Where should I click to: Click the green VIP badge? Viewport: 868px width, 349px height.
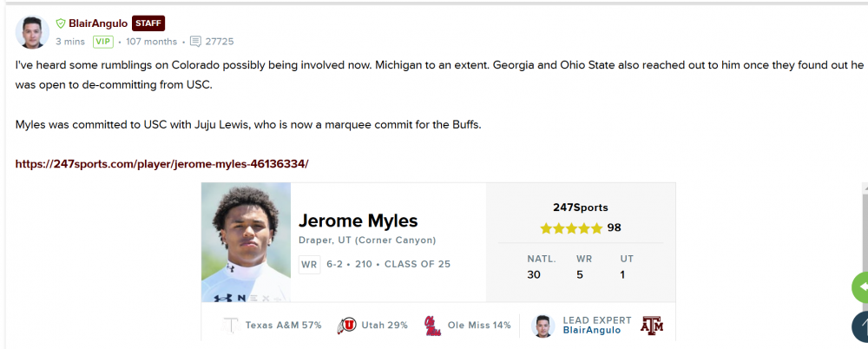click(103, 41)
